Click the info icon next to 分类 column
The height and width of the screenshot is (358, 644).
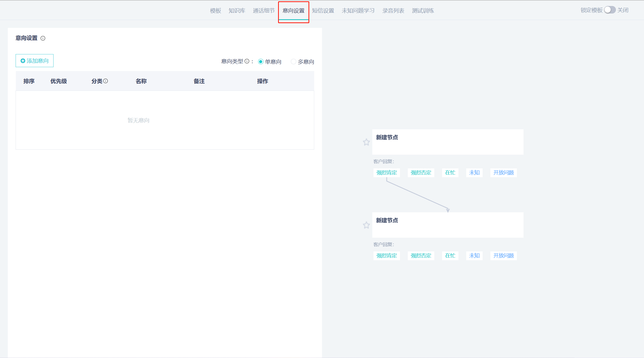coord(106,81)
